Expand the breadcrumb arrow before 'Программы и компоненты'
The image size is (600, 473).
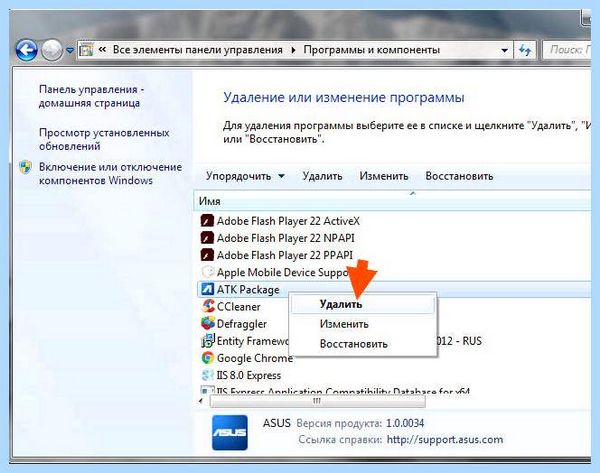tap(293, 50)
